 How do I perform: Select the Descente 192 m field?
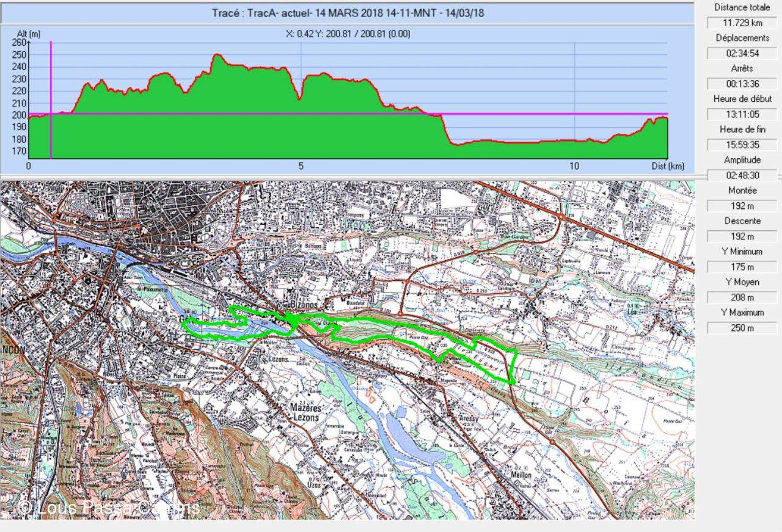(x=742, y=237)
